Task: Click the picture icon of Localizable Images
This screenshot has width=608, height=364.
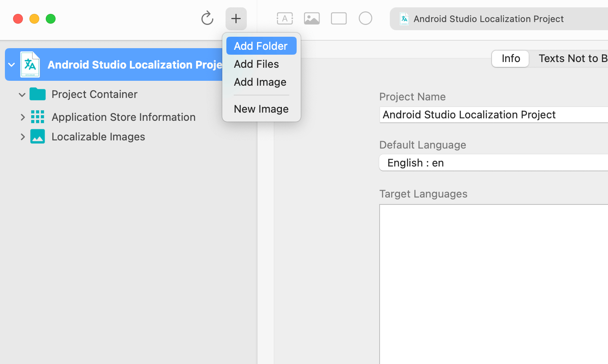Action: pyautogui.click(x=38, y=136)
